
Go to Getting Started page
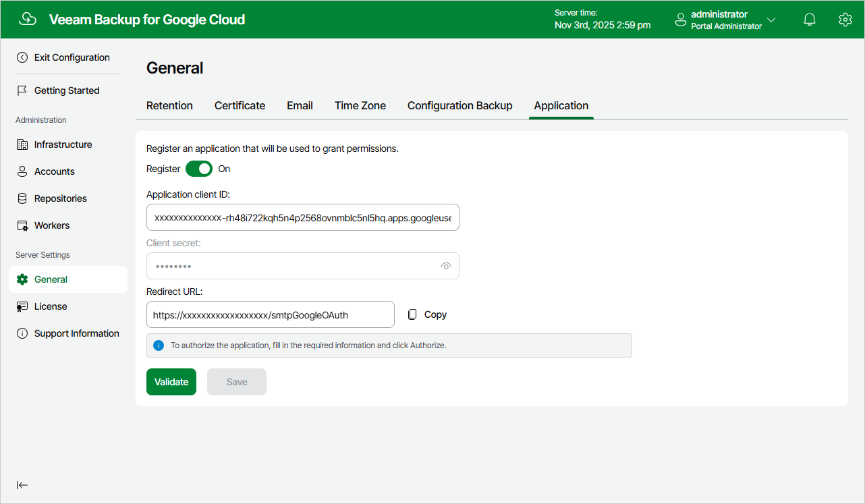[x=67, y=90]
